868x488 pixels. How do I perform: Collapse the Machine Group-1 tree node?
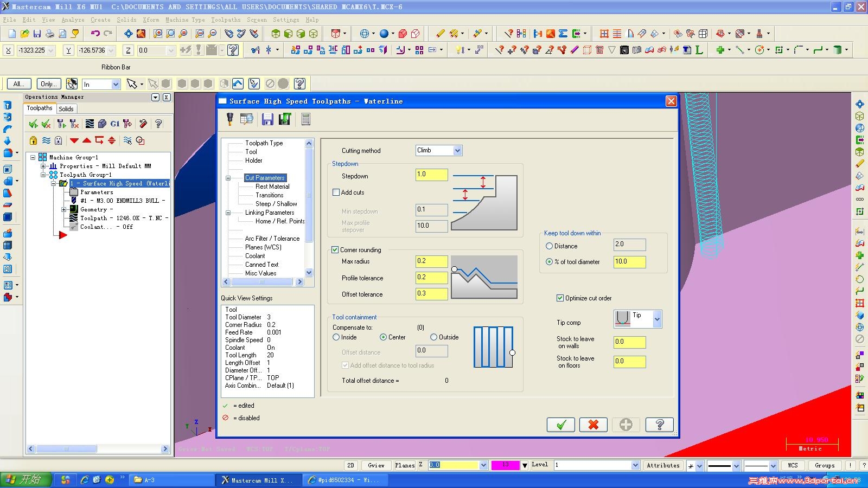(33, 157)
